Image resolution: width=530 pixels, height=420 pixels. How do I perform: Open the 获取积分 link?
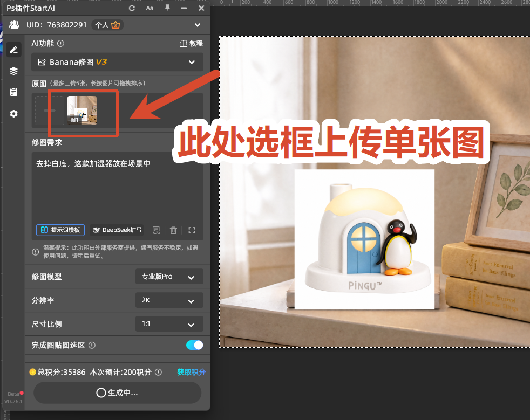click(x=191, y=372)
